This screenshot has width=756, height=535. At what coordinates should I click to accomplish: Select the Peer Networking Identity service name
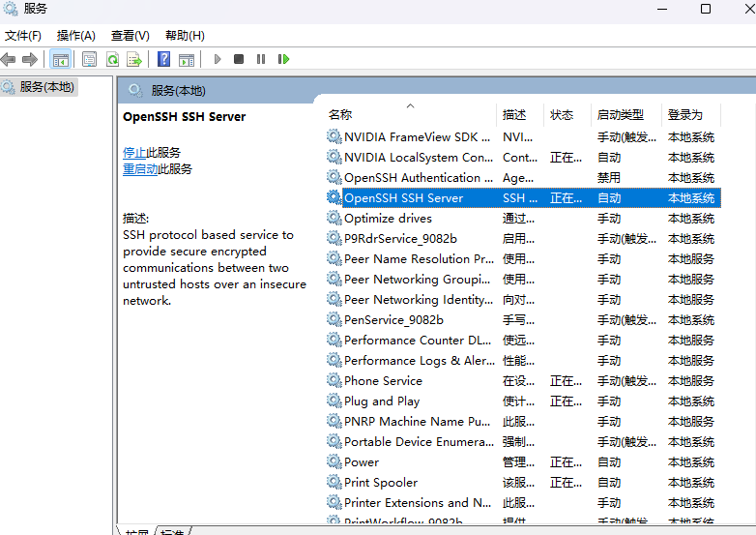click(419, 300)
